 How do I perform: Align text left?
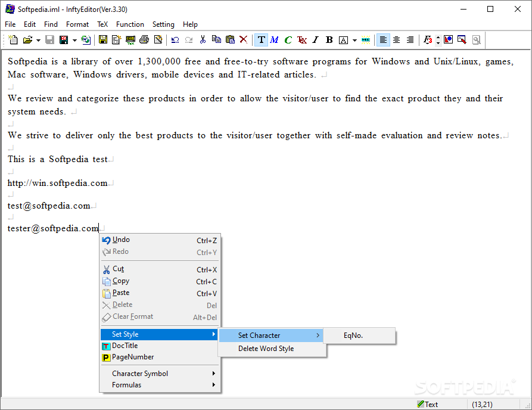[x=383, y=40]
